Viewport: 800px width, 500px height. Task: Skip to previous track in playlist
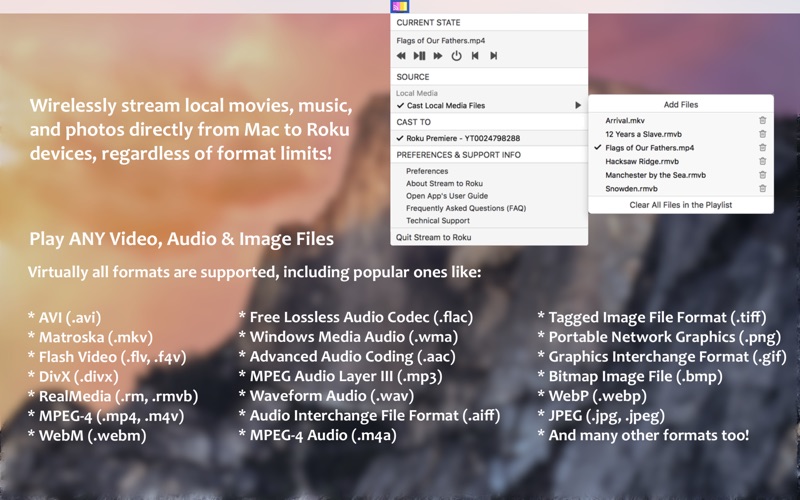pos(475,56)
